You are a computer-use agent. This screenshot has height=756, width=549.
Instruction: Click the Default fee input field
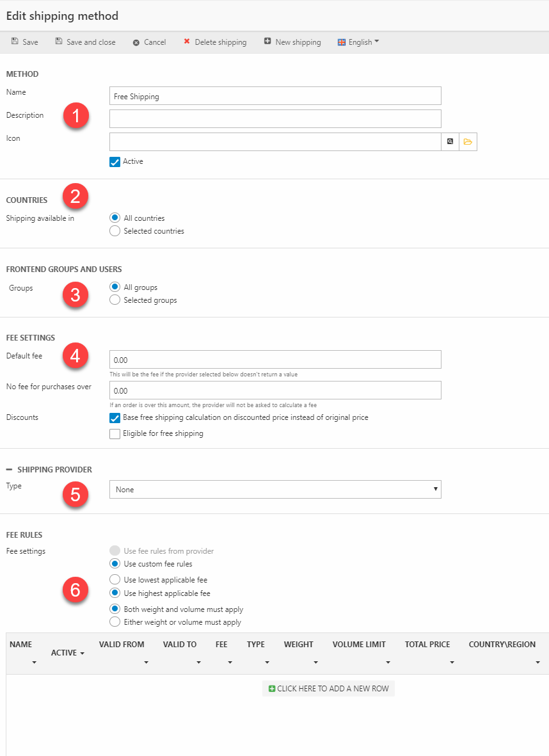[275, 360]
